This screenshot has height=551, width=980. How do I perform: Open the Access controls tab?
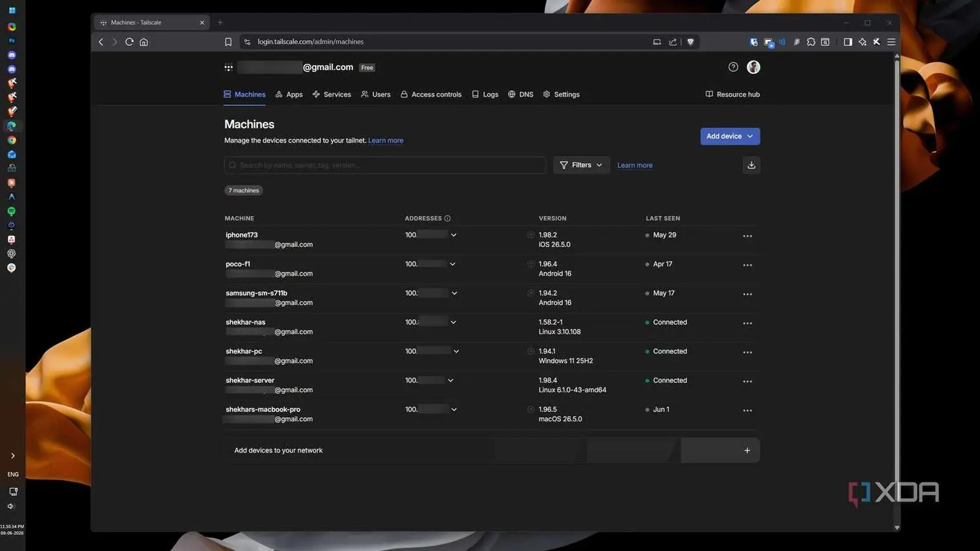(431, 95)
